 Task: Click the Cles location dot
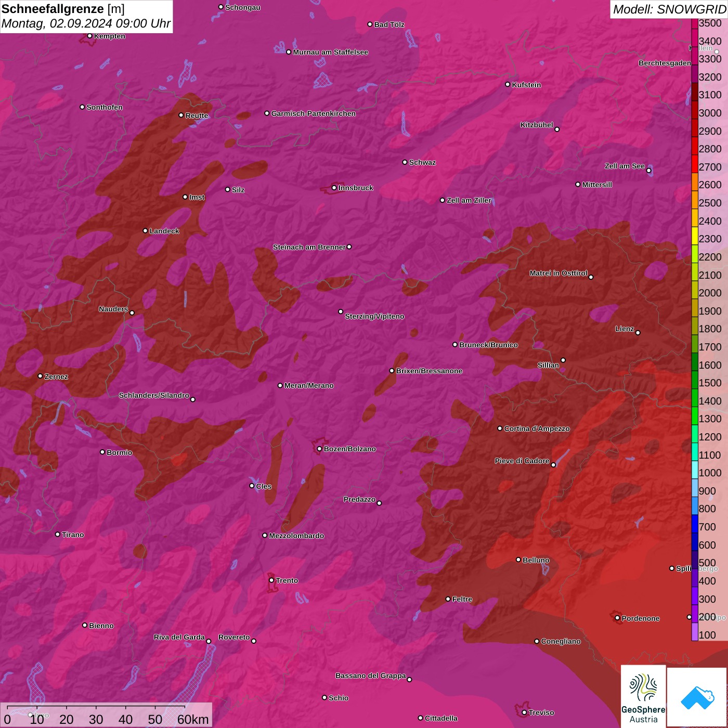(252, 486)
